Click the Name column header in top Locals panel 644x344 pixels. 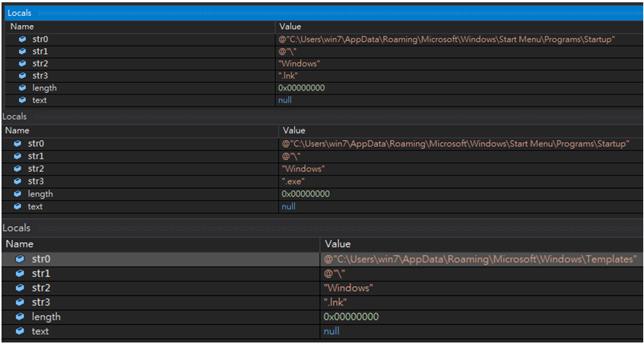point(22,27)
